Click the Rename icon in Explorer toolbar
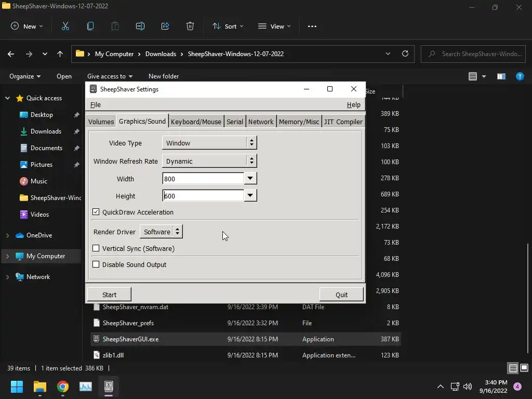This screenshot has height=399, width=532. click(140, 26)
